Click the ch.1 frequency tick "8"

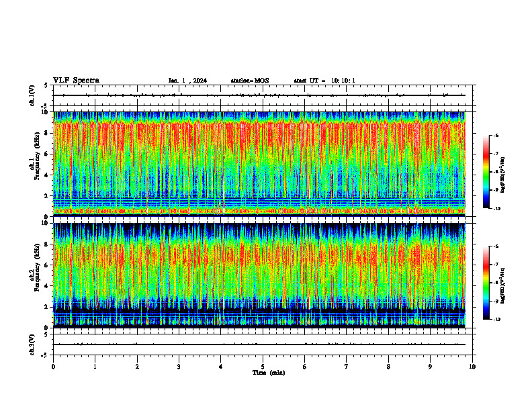point(46,133)
